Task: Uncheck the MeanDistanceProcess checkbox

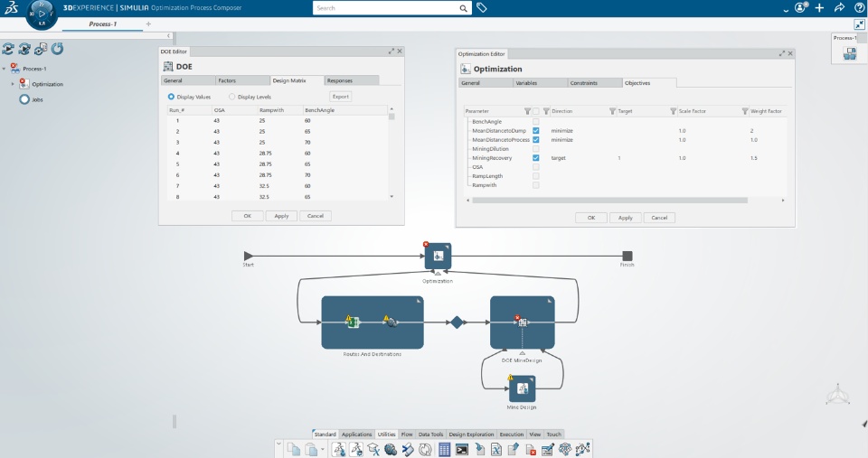Action: coord(536,139)
